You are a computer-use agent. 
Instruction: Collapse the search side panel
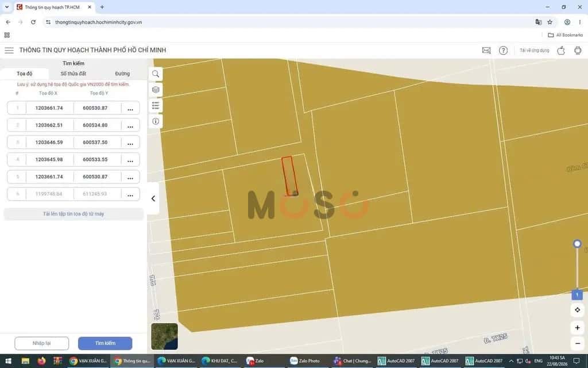[x=153, y=198]
